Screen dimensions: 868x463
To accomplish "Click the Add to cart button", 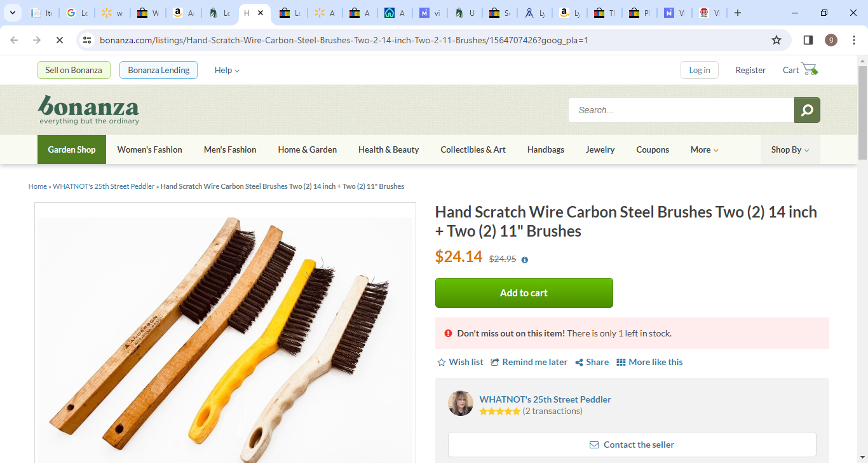I will point(524,293).
